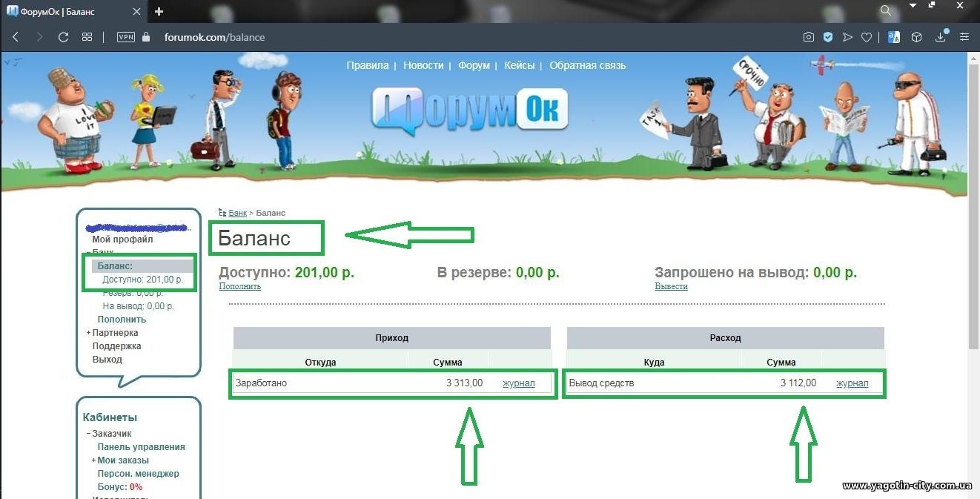Click Пополнить in the sidebar bank menu
The width and height of the screenshot is (980, 499).
[122, 320]
